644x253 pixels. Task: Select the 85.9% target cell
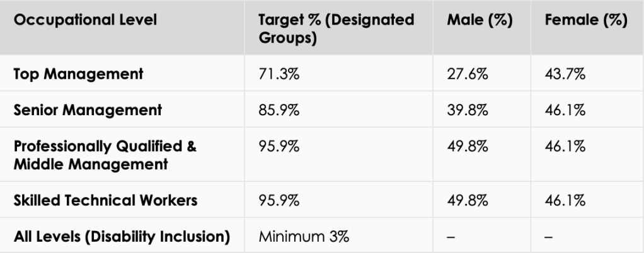coord(277,110)
